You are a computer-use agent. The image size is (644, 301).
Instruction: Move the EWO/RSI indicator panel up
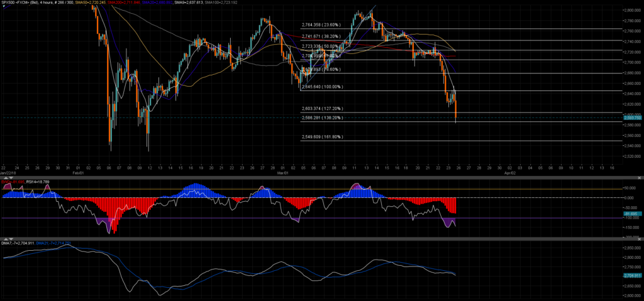click(x=6, y=178)
